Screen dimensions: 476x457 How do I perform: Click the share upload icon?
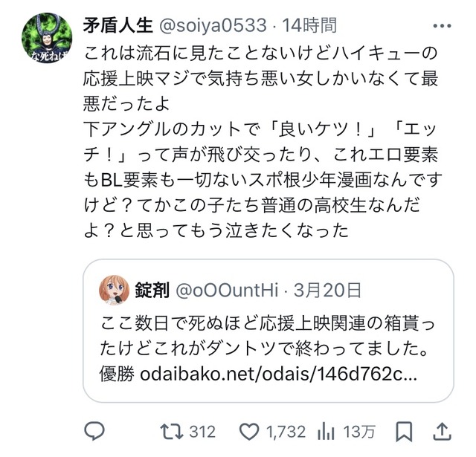tap(443, 431)
